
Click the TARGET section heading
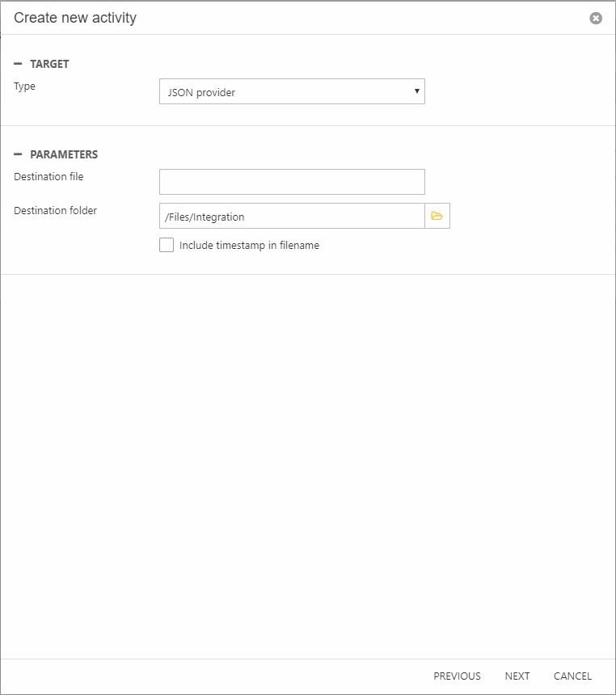49,64
